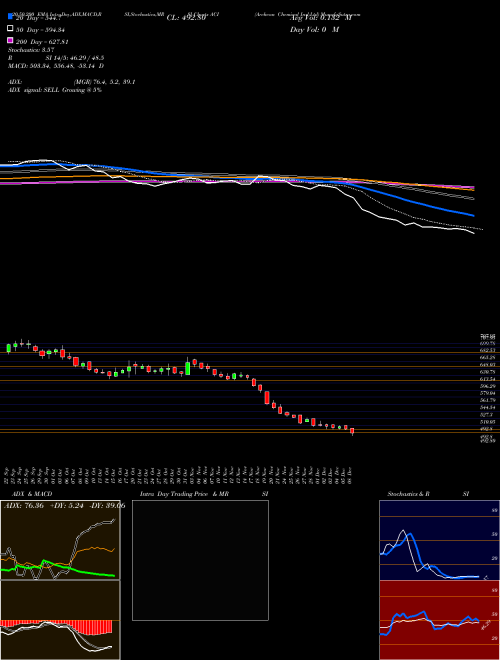
Task: Click the large green candlestick near 03 Nov
Action: point(188,368)
